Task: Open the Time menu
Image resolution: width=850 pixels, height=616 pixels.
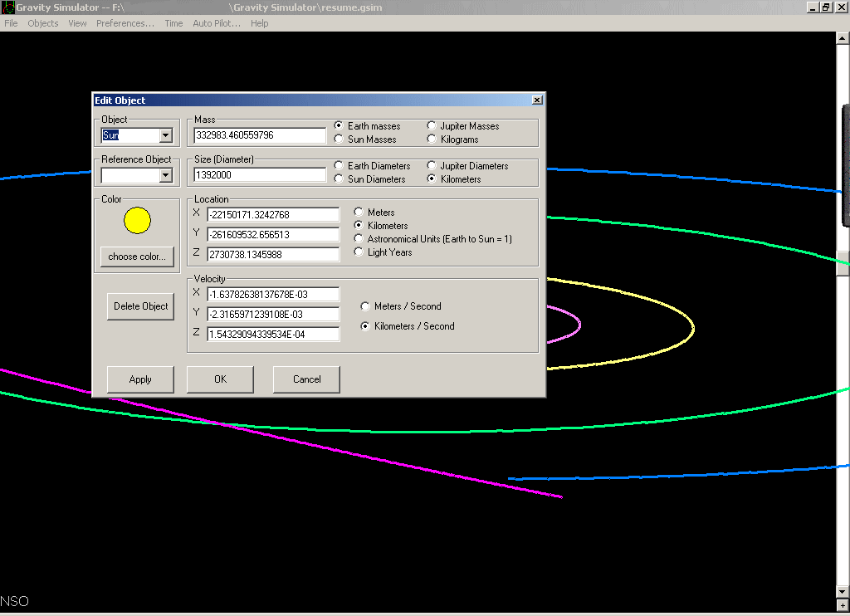Action: 173,23
